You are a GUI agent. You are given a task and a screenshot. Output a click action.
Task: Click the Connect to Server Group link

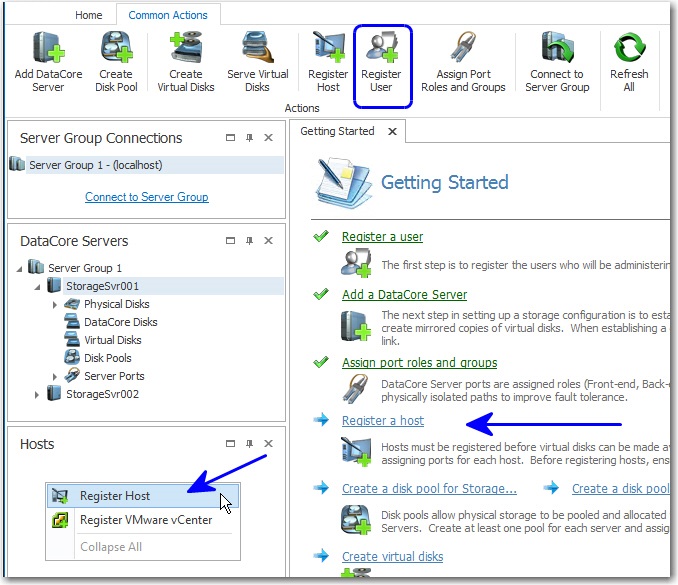click(x=147, y=197)
